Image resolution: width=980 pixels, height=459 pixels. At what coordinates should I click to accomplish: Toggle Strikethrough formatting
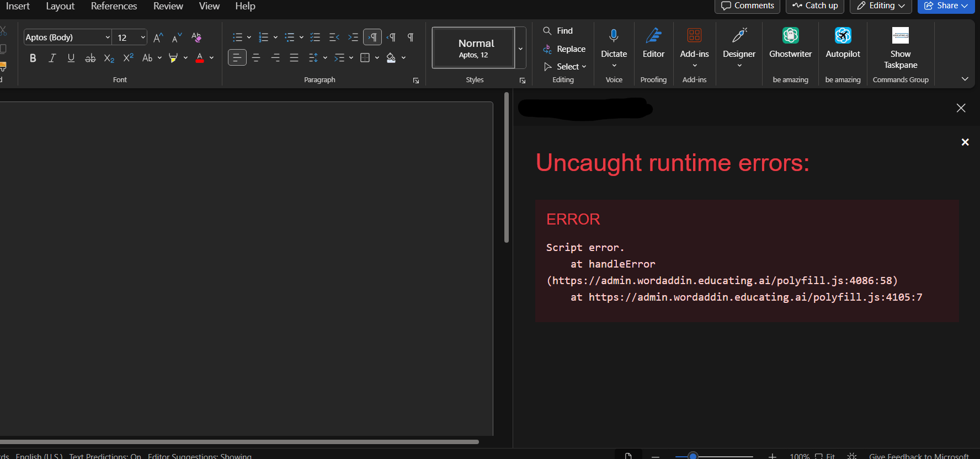[90, 58]
